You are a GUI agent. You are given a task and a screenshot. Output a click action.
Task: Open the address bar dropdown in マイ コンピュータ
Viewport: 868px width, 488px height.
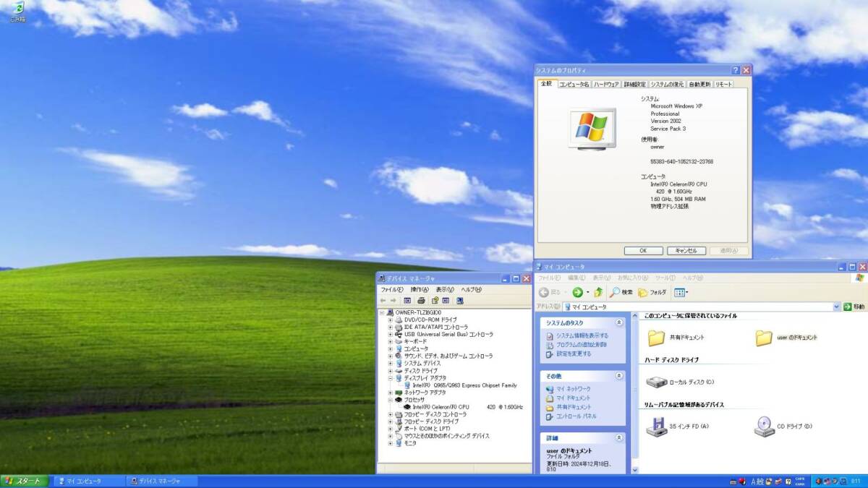tap(836, 307)
